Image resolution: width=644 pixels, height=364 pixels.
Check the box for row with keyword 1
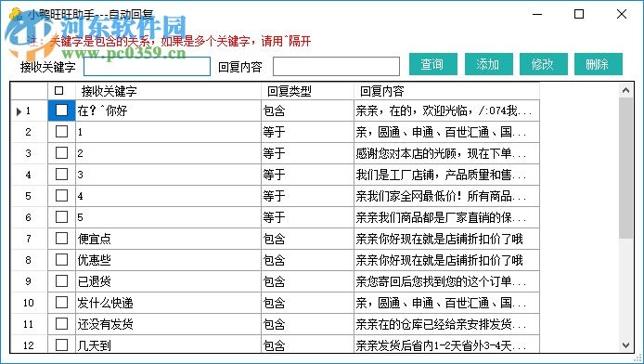point(61,132)
